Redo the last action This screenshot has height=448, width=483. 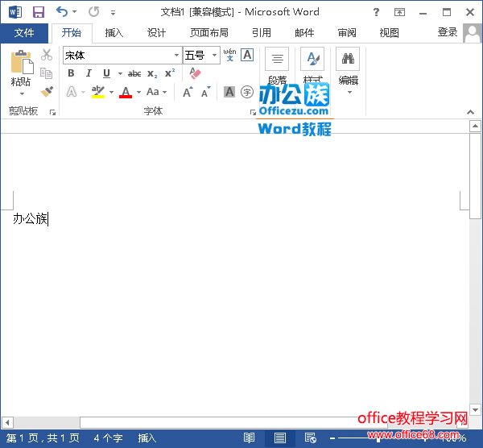(93, 12)
